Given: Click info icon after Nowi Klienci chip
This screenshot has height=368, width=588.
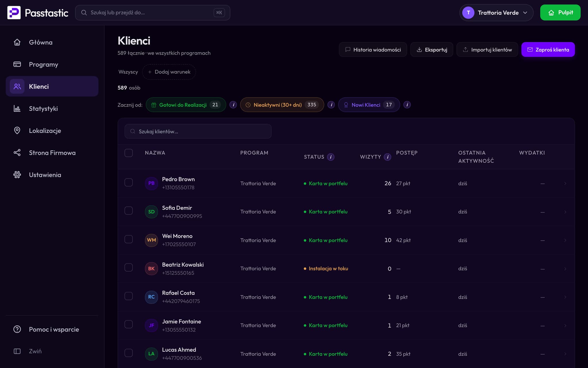Looking at the screenshot, I should (407, 105).
